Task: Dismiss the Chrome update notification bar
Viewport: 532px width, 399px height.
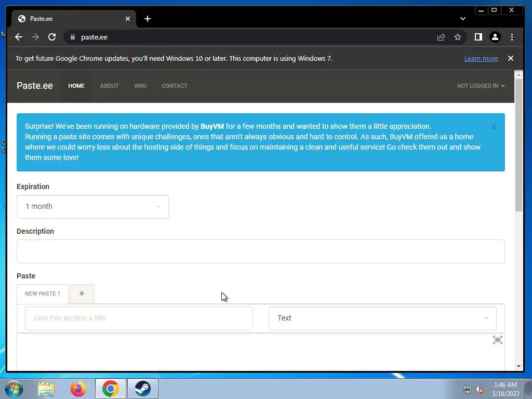Action: click(x=511, y=58)
